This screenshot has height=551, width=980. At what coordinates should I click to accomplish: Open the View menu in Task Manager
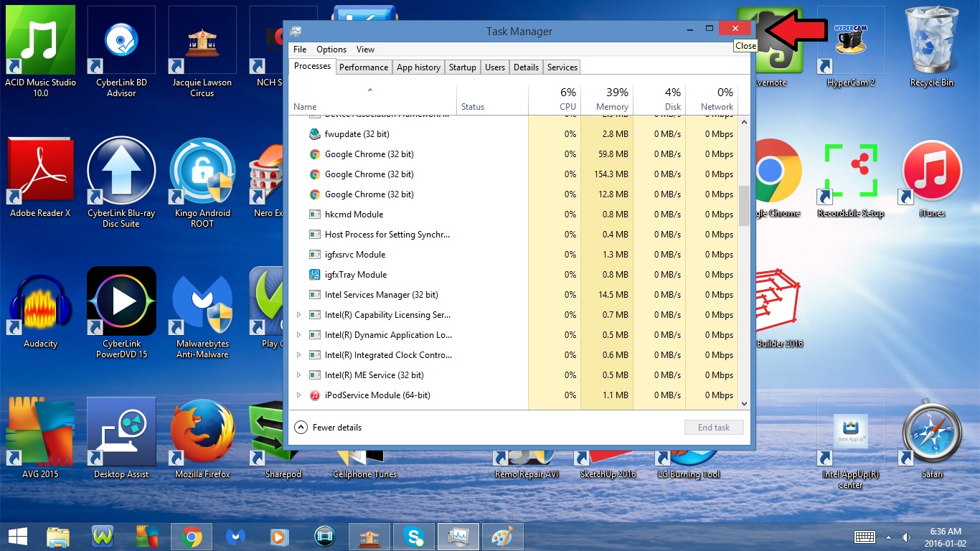[366, 50]
